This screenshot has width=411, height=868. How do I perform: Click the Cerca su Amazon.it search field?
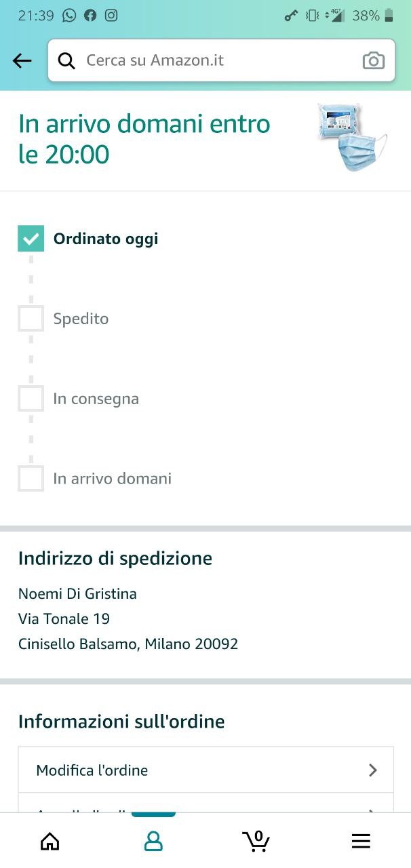(x=217, y=61)
